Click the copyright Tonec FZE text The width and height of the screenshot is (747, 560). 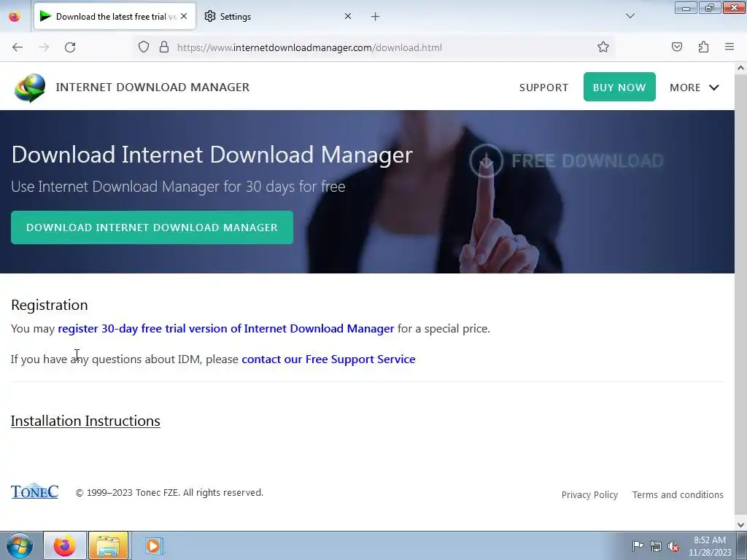169,493
